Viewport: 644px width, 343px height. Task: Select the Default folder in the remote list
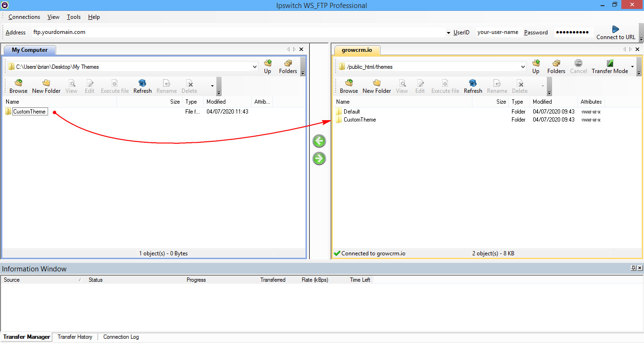coord(351,112)
